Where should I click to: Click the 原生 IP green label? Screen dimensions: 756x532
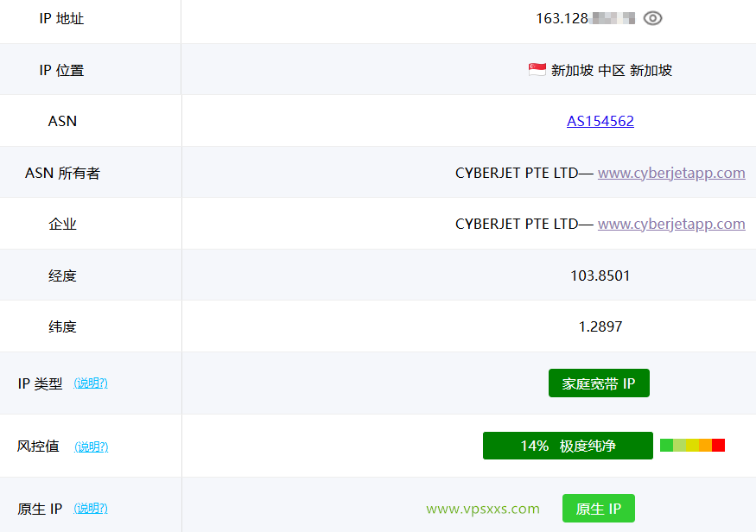pos(599,508)
